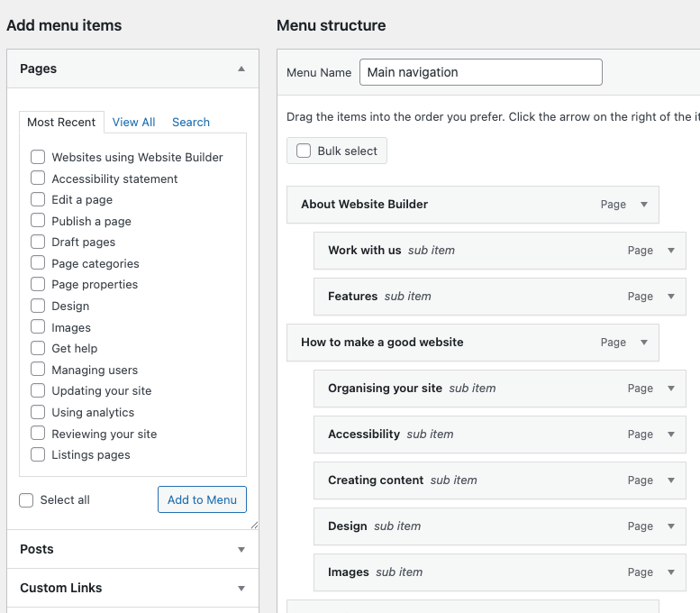
Task: Tick the Select all checkbox
Action: coord(26,500)
